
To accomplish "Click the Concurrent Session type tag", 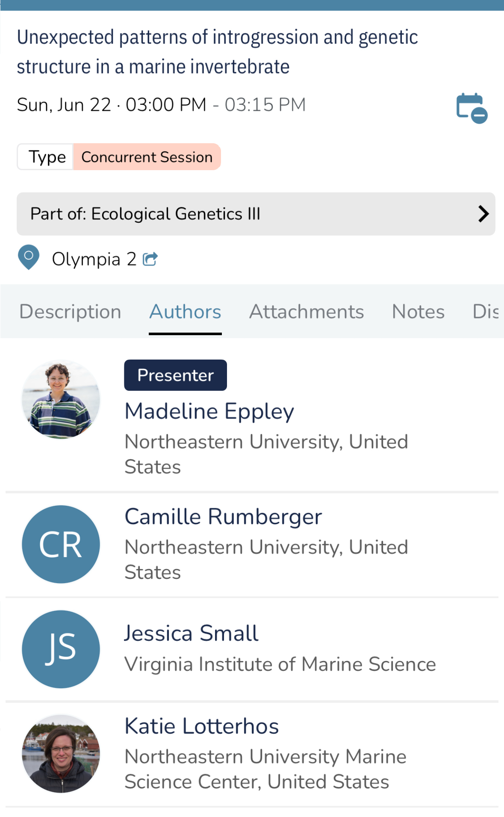I will (x=147, y=157).
